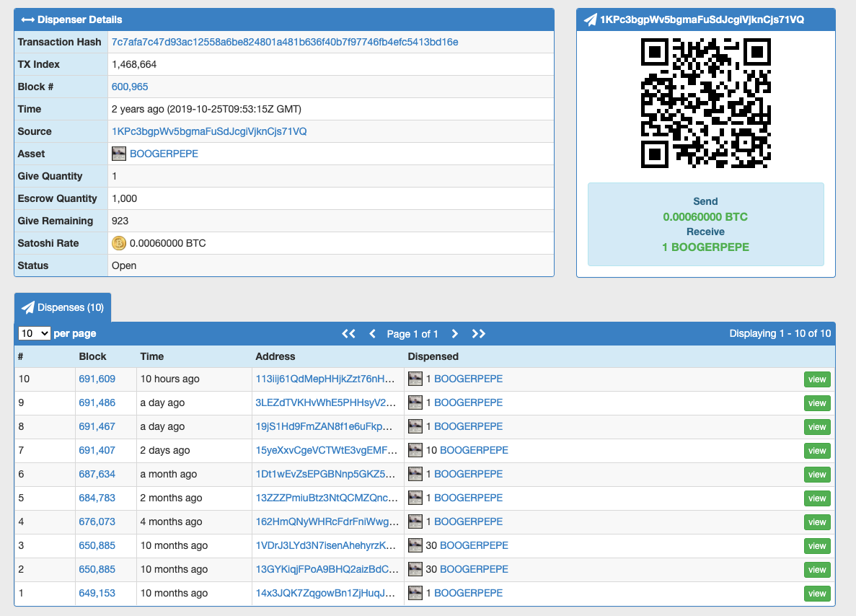Open 10 BOOGERPEPE link in dispense row 7
Viewport: 856px width, 616px height.
pyautogui.click(x=474, y=451)
